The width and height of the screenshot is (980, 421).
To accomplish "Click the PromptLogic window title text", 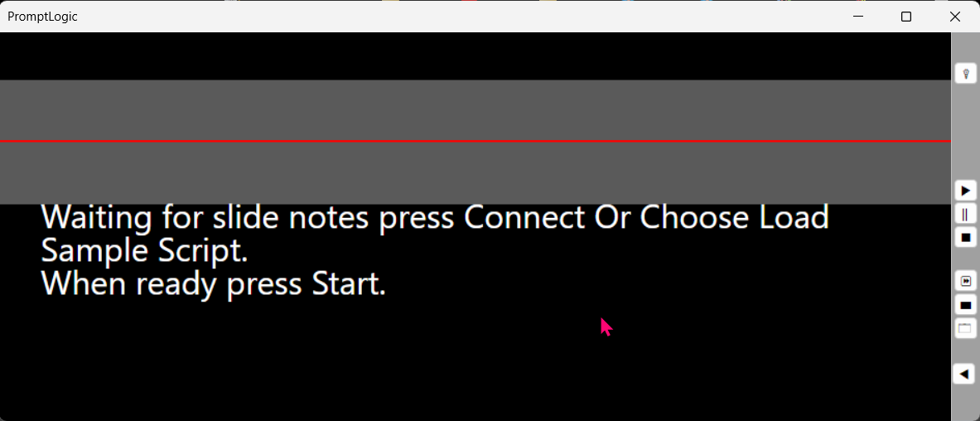I will [x=42, y=17].
